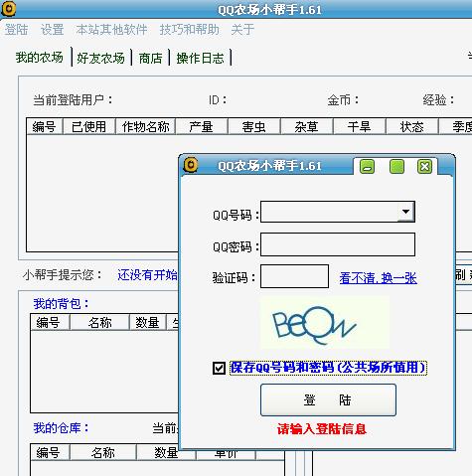The height and width of the screenshot is (476, 472).
Task: Focus the QQ密码 password field
Action: coord(338,244)
